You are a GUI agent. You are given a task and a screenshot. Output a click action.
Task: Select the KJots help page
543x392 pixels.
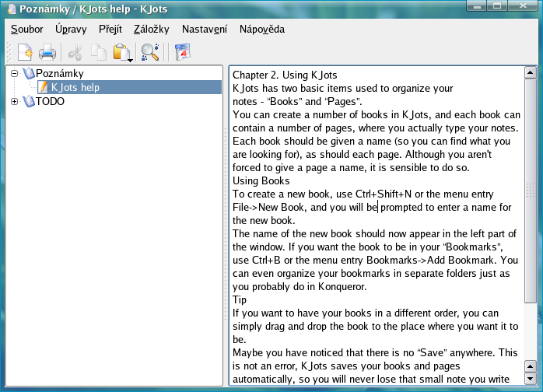pos(129,87)
